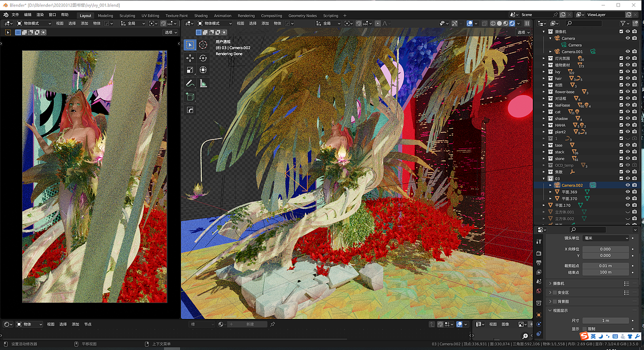The height and width of the screenshot is (350, 644).
Task: Open the outliner filter dropdown
Action: coord(624,23)
